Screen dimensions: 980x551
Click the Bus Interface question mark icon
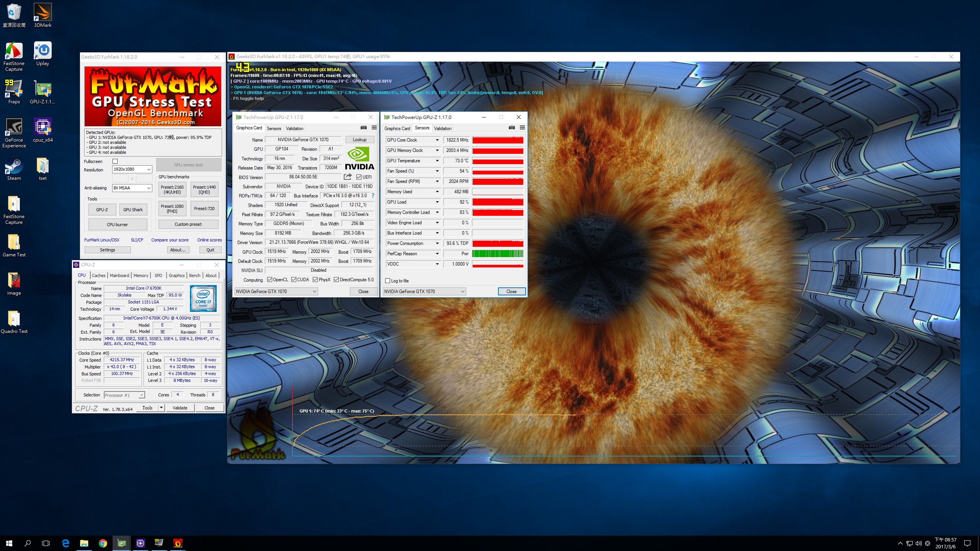coord(373,196)
